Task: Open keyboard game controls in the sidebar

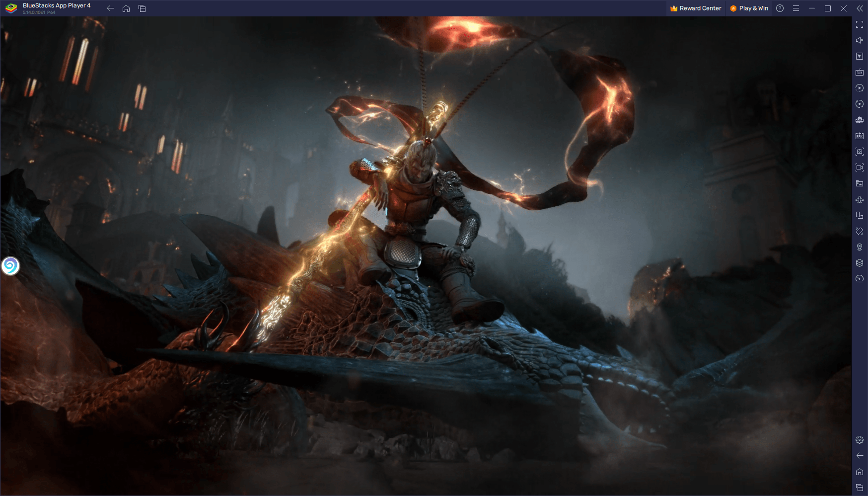Action: tap(860, 72)
